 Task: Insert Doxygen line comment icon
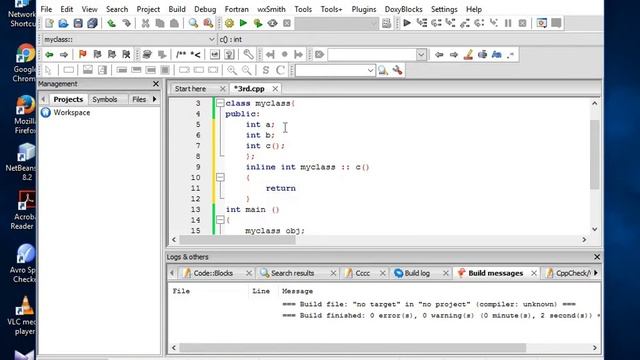tap(196, 54)
